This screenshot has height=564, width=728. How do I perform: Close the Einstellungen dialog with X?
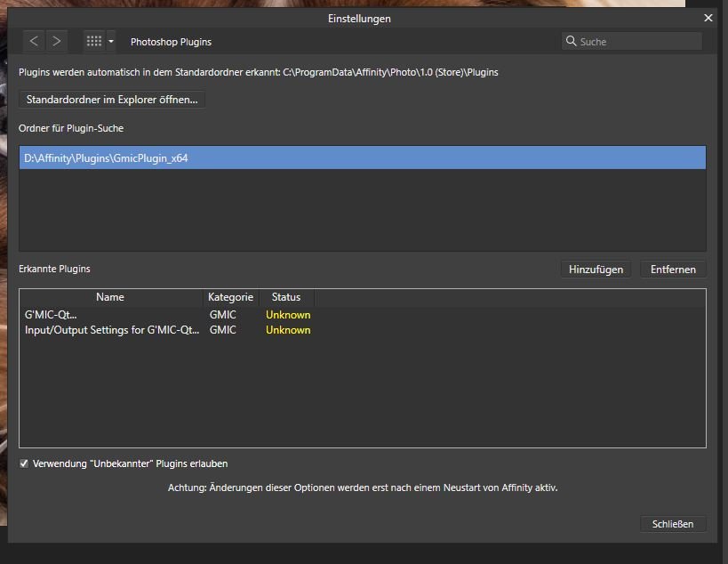click(708, 18)
